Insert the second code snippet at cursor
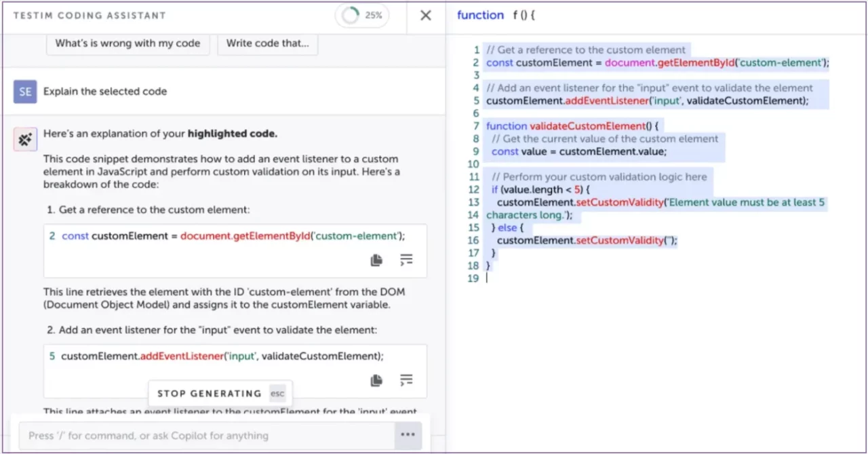 pyautogui.click(x=406, y=381)
